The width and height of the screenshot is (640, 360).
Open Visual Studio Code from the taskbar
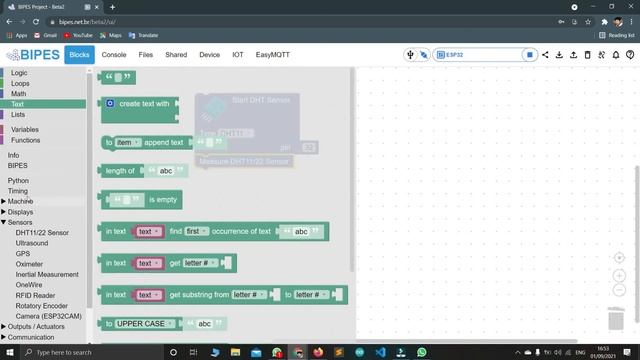tap(380, 352)
